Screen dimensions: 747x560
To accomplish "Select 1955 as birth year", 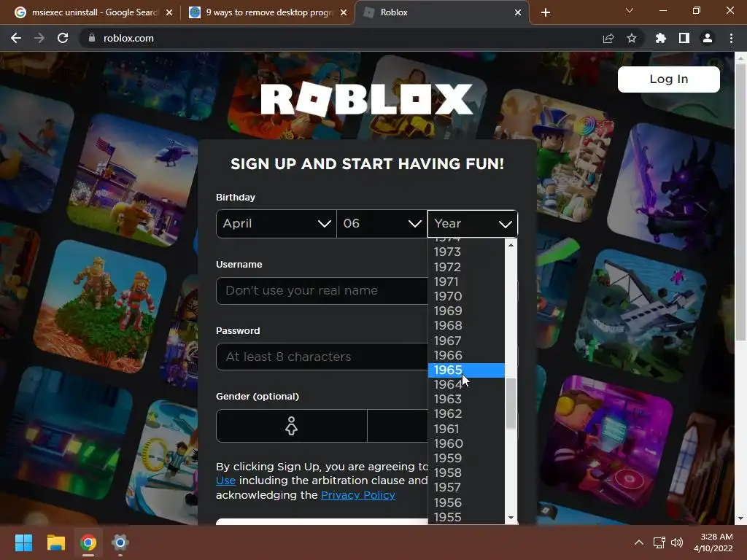I will pyautogui.click(x=466, y=517).
